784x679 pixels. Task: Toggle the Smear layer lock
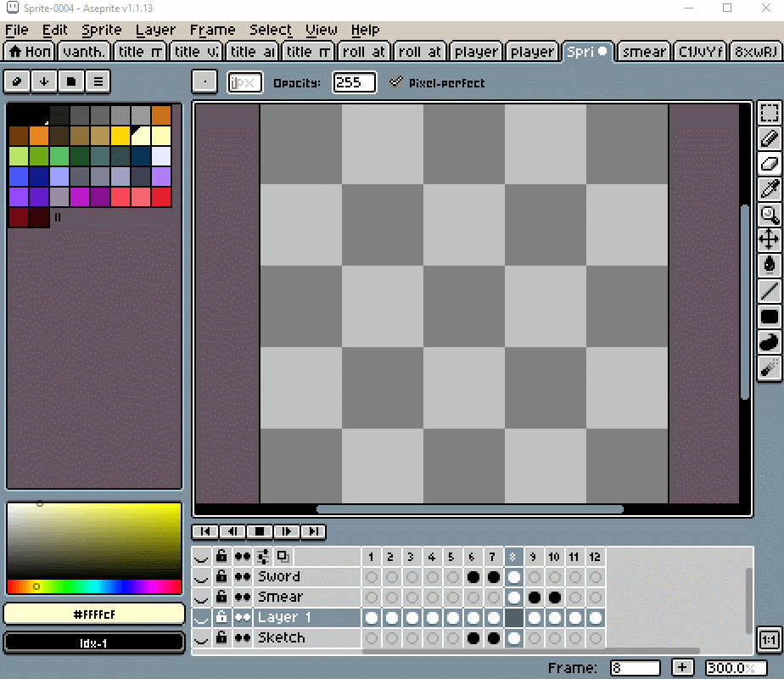(221, 597)
